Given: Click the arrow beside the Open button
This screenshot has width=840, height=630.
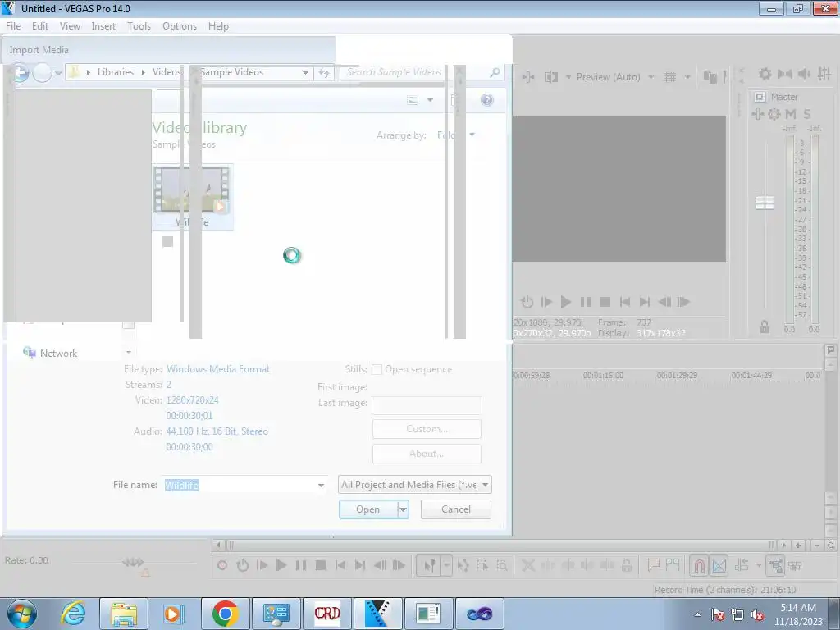Looking at the screenshot, I should [404, 509].
